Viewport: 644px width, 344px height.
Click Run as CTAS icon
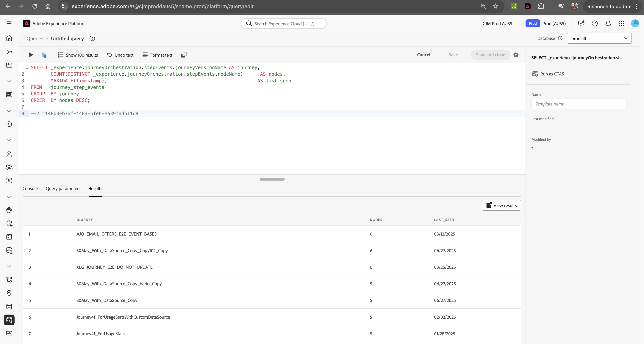coord(535,74)
